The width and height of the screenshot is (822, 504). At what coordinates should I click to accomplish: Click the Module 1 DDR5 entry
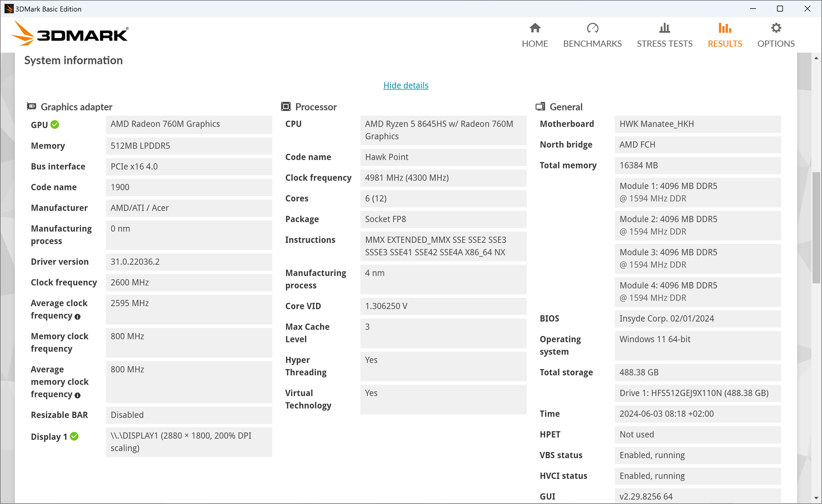(698, 192)
